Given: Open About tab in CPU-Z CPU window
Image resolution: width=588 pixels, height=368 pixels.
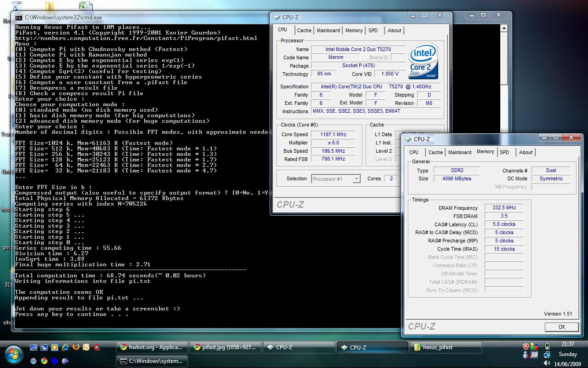Looking at the screenshot, I should [x=395, y=30].
